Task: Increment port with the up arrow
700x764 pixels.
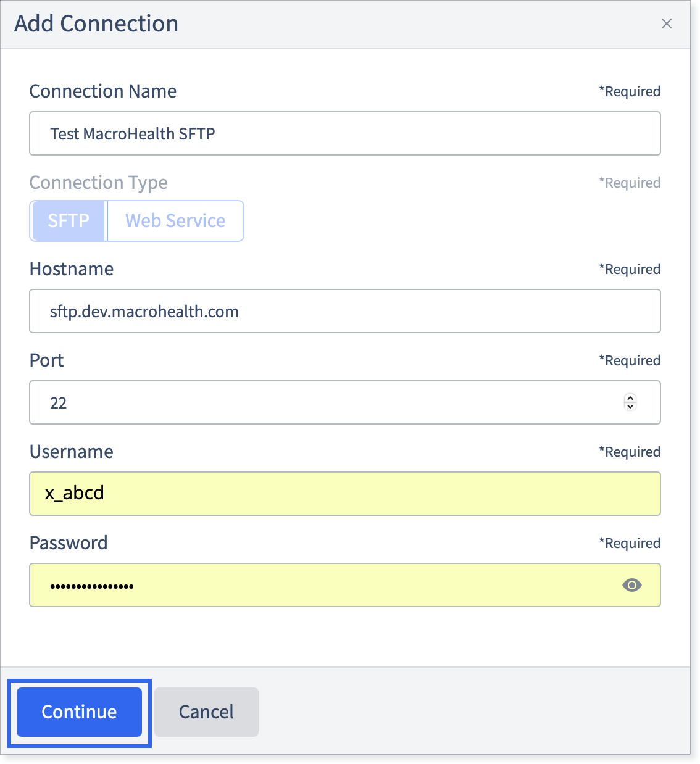Action: pyautogui.click(x=630, y=398)
